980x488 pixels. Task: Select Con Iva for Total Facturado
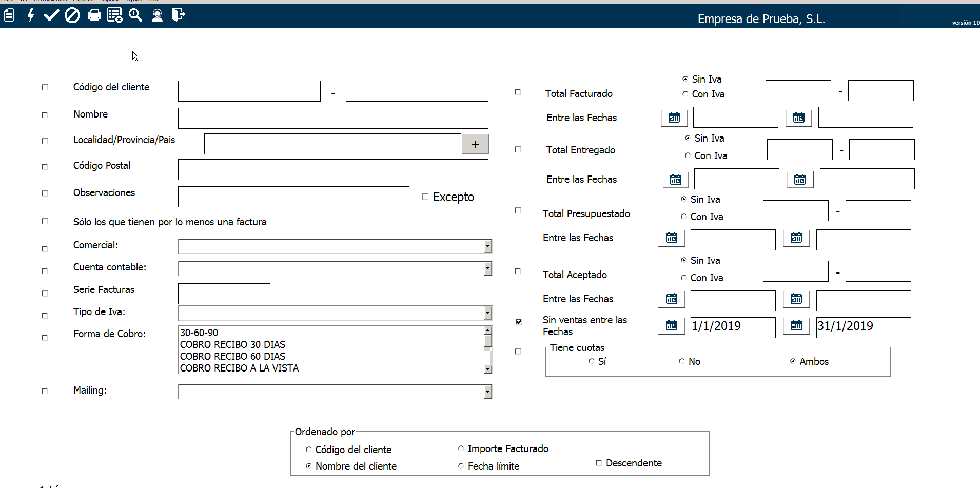(x=685, y=94)
